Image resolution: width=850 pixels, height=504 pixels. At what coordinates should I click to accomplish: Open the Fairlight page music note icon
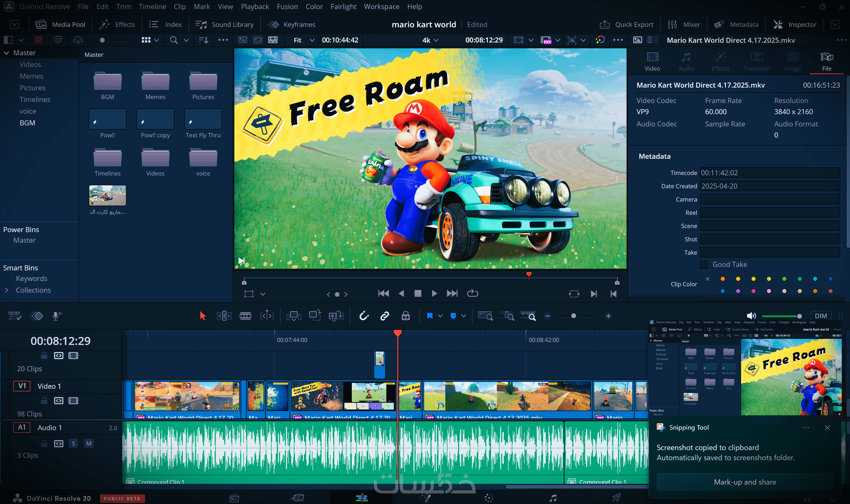click(553, 498)
